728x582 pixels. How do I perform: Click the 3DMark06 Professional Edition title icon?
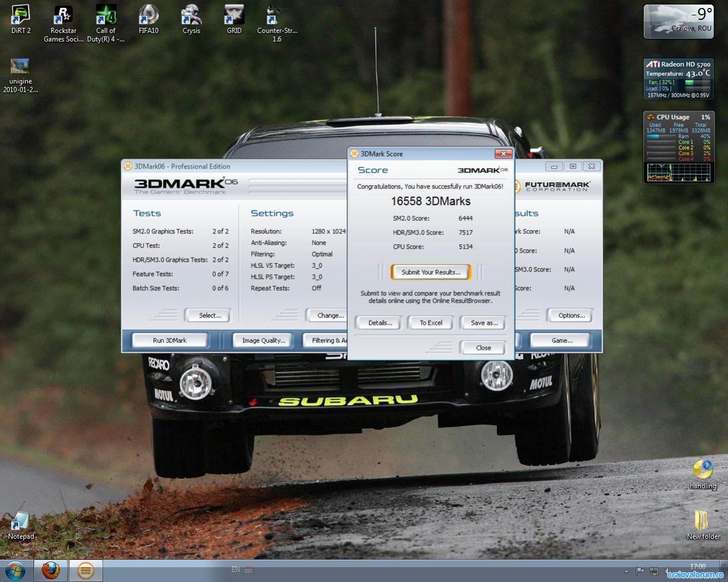(128, 166)
